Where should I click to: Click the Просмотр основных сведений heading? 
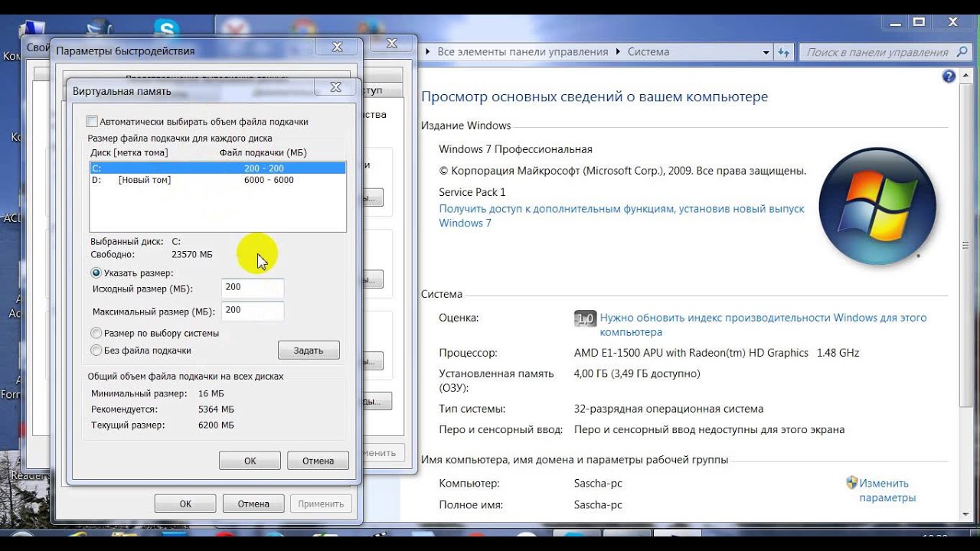[594, 97]
